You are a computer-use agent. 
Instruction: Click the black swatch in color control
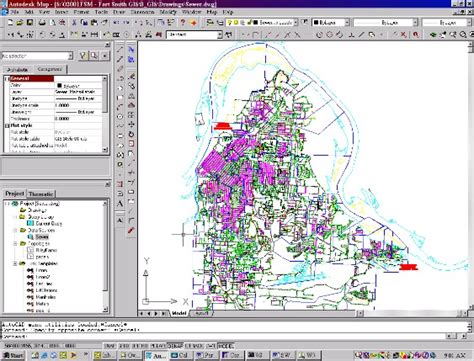point(316,22)
